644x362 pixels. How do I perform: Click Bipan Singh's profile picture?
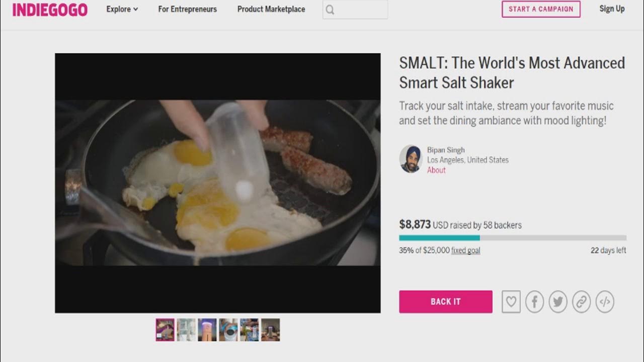pos(410,159)
